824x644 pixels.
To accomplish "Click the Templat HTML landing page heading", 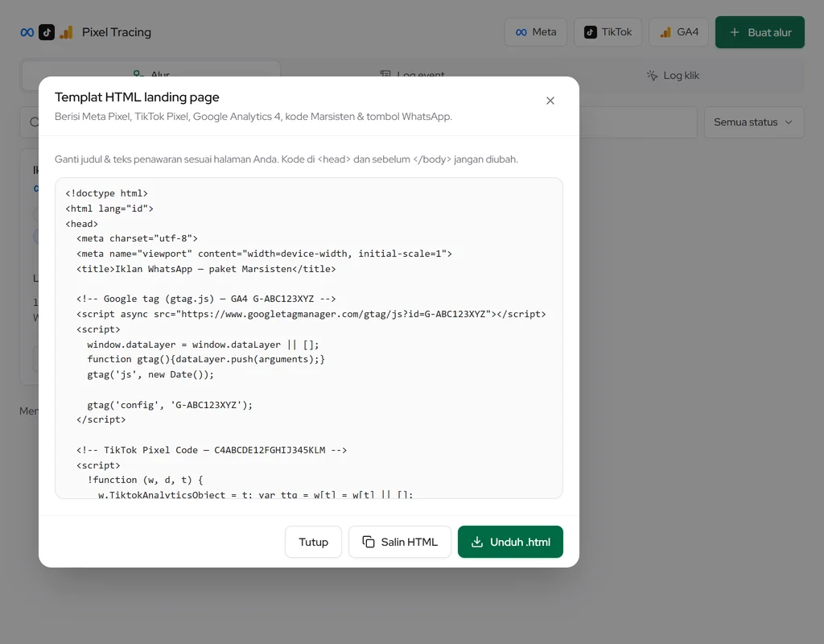I will 137,97.
